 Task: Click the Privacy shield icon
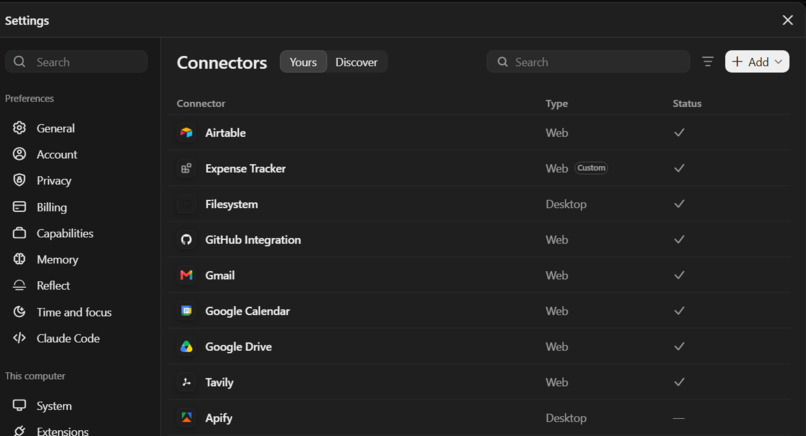pos(20,180)
